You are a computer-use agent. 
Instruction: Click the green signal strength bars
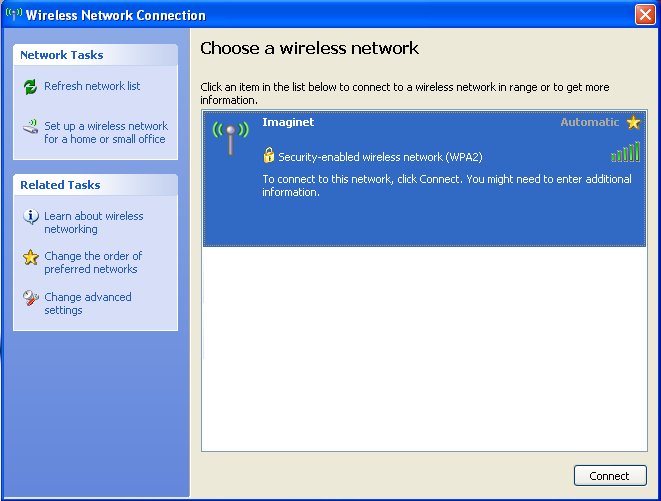point(626,152)
